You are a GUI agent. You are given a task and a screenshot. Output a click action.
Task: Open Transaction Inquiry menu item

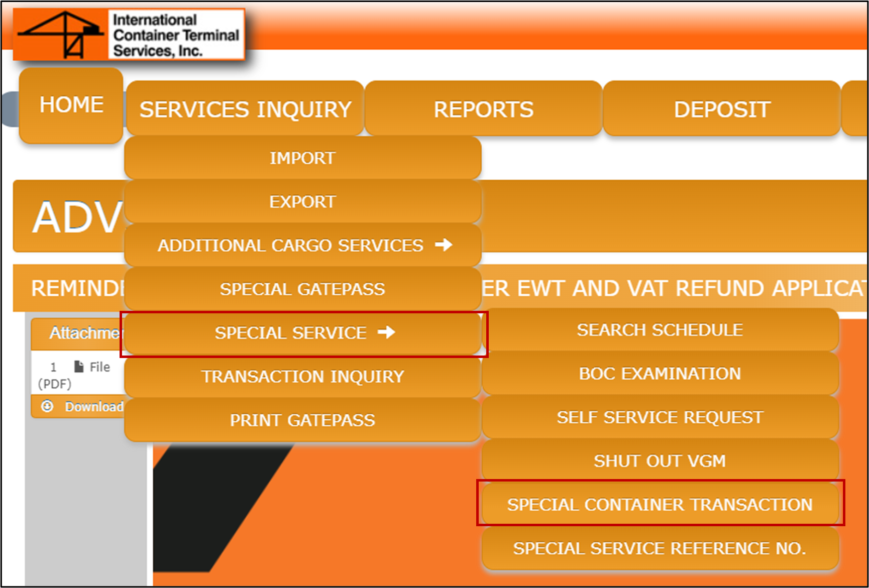(x=302, y=377)
